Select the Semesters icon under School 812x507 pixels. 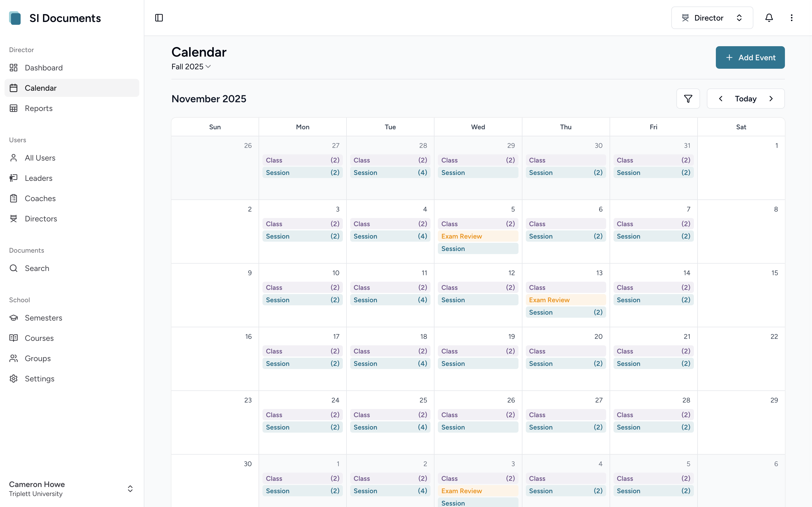pos(14,317)
